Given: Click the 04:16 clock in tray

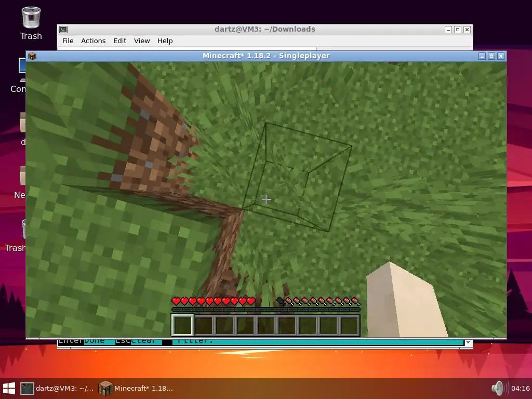Looking at the screenshot, I should tap(520, 389).
